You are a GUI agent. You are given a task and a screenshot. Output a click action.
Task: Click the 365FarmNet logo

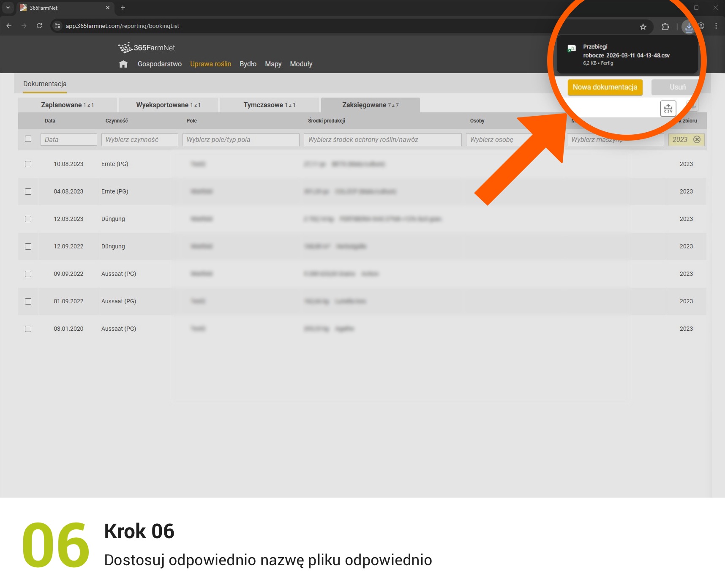pos(146,47)
